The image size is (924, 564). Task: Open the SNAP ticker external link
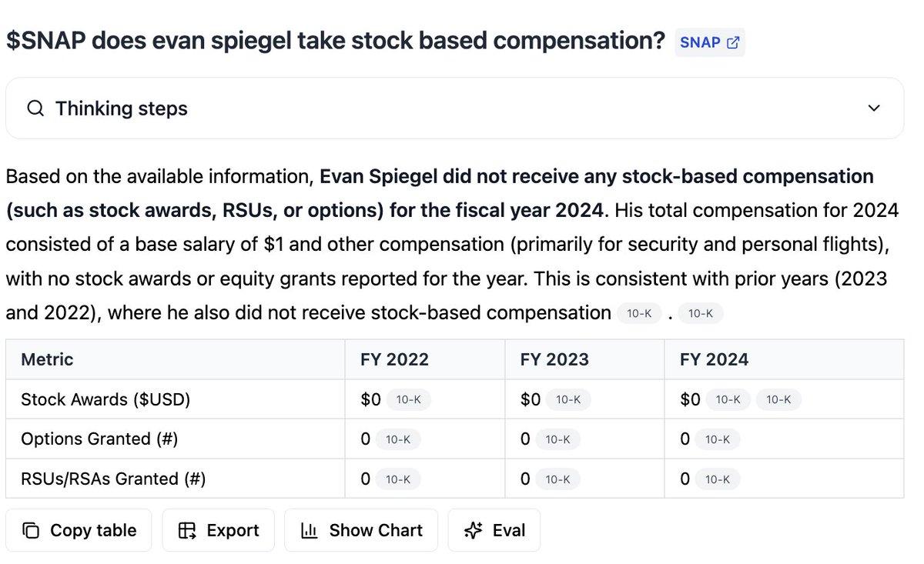pos(710,42)
